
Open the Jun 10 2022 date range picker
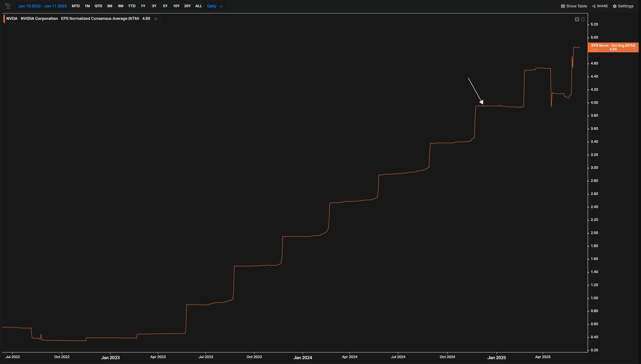click(x=42, y=6)
